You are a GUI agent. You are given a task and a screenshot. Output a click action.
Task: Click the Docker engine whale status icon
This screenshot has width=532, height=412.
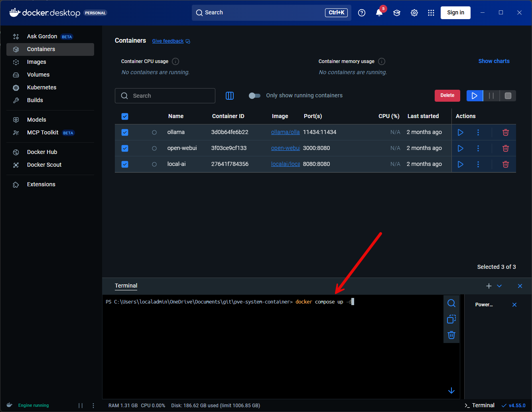click(x=10, y=405)
